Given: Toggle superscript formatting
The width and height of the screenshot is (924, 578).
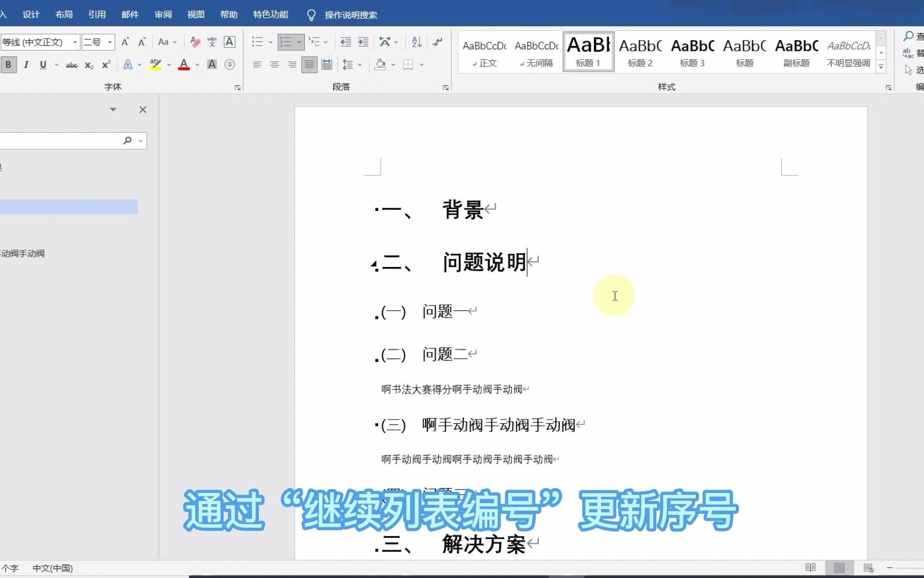Looking at the screenshot, I should point(106,65).
